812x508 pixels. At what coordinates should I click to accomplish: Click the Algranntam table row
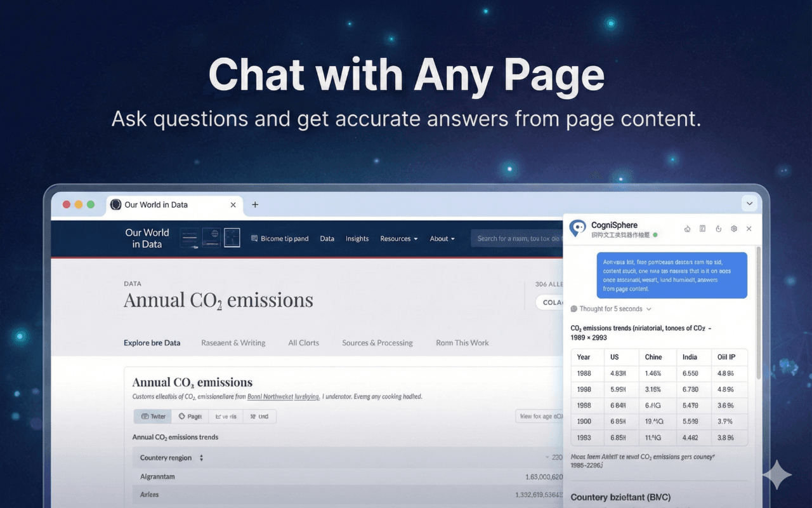click(x=348, y=477)
